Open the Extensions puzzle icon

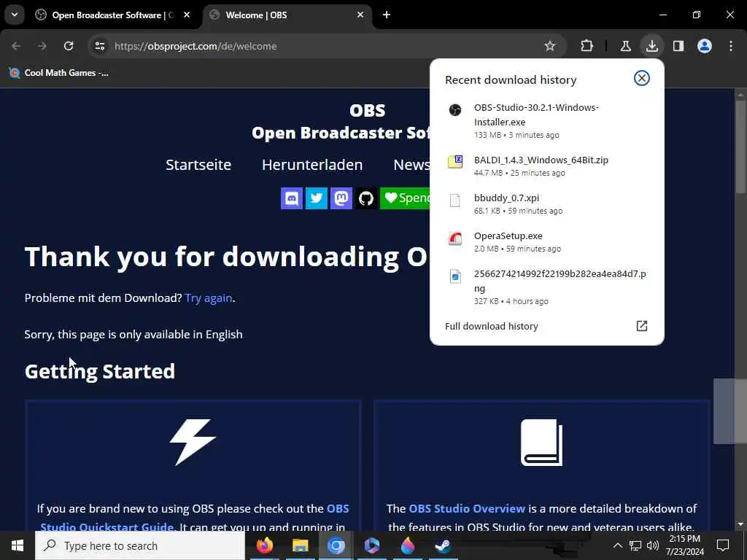(x=587, y=46)
